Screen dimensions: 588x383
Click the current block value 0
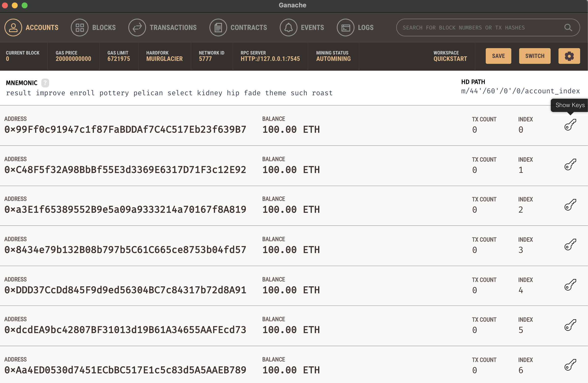tap(7, 59)
